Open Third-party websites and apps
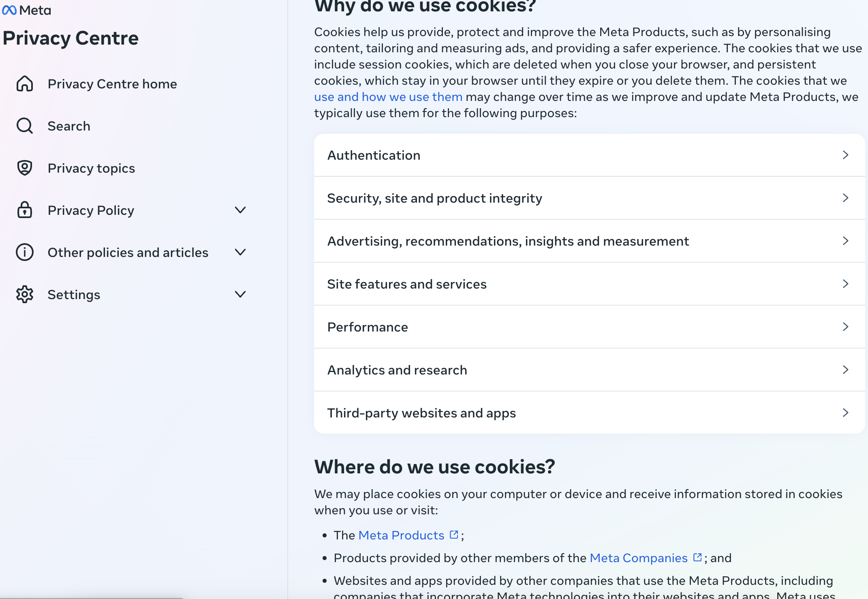Screen dimensions: 868x599 tap(588, 413)
